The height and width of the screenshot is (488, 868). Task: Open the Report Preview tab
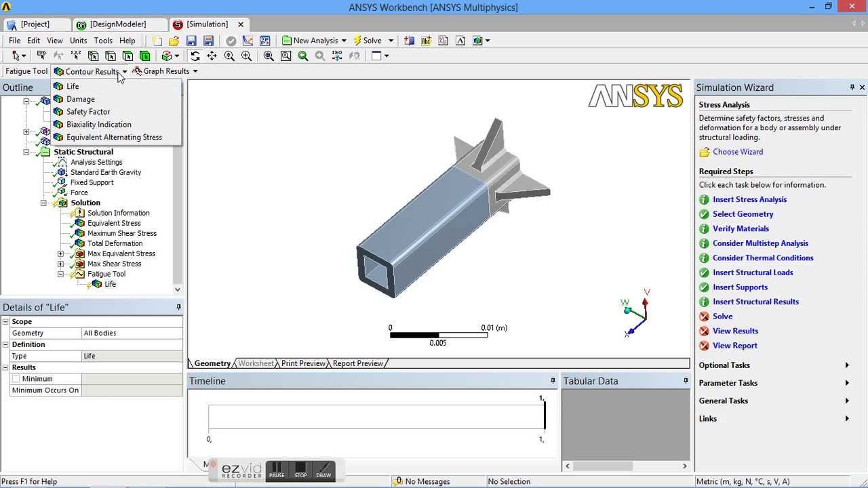click(357, 363)
